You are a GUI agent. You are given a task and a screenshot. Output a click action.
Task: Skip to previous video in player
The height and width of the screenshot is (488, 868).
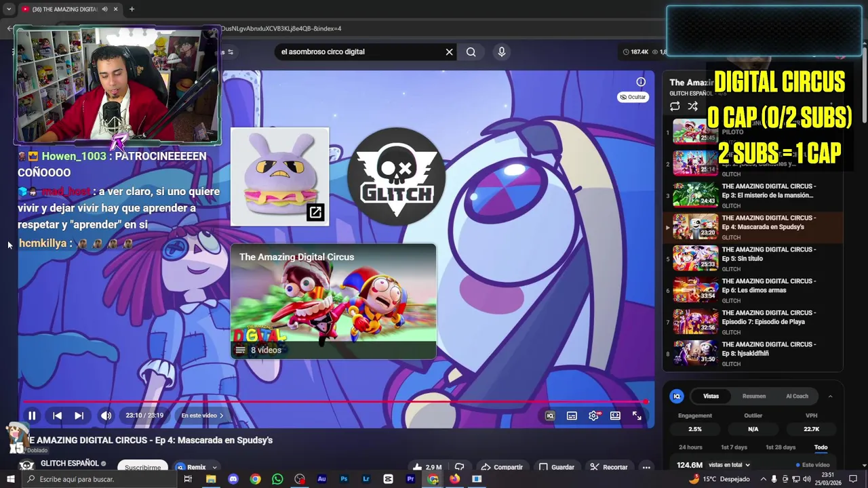[x=57, y=415]
